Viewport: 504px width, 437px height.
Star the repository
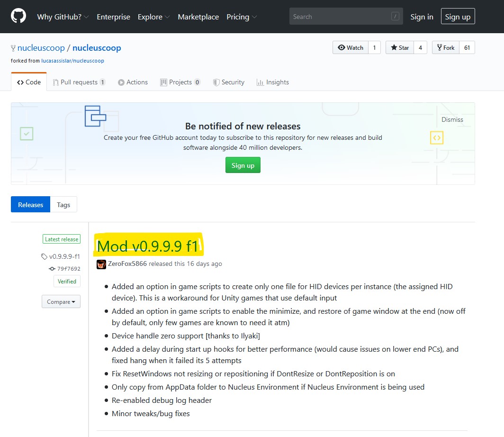pyautogui.click(x=399, y=47)
